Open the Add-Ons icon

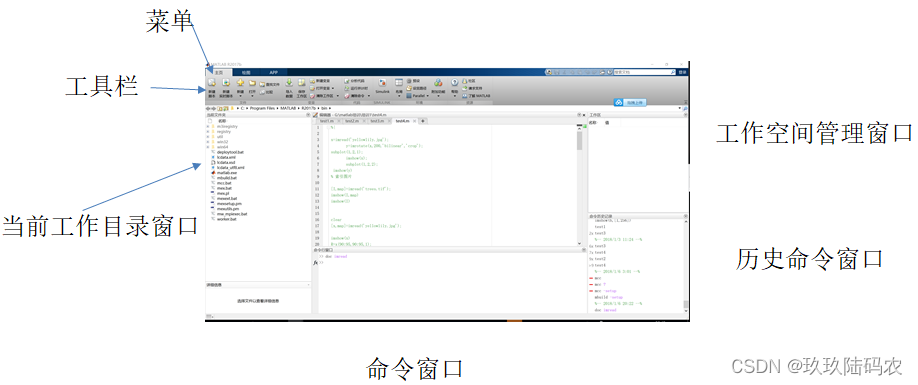(438, 82)
